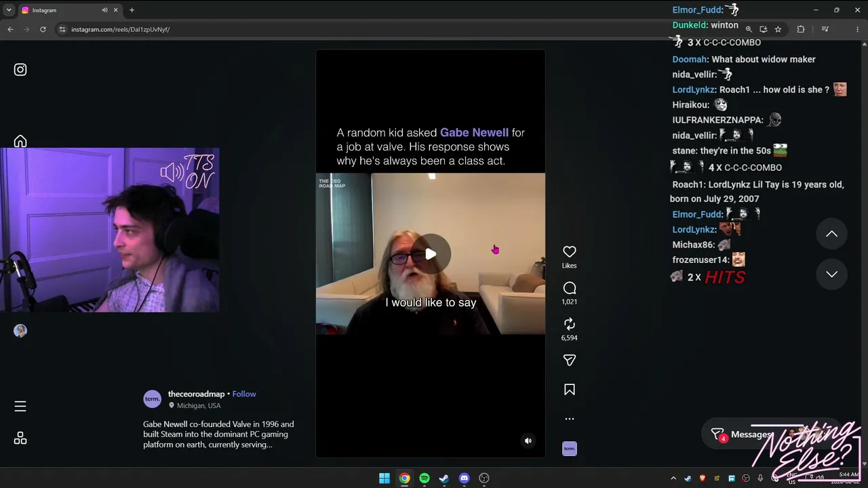Click the microphone icon in system tray
Viewport: 868px width, 488px height.
point(760,479)
